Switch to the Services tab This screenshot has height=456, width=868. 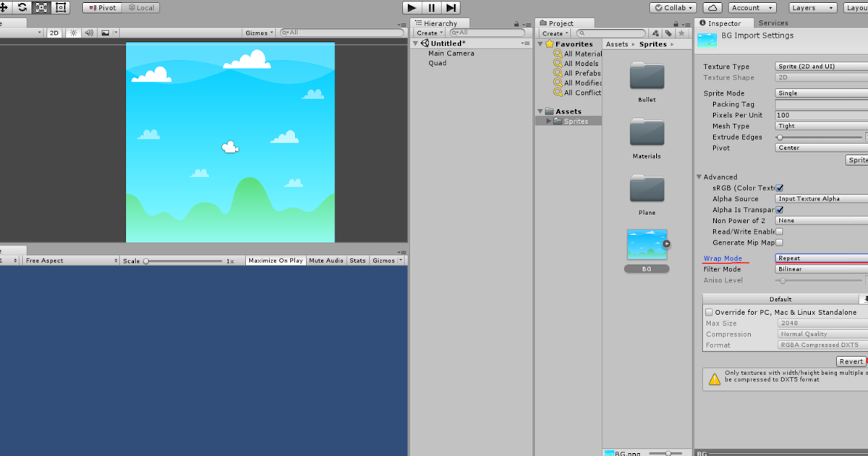(x=773, y=22)
